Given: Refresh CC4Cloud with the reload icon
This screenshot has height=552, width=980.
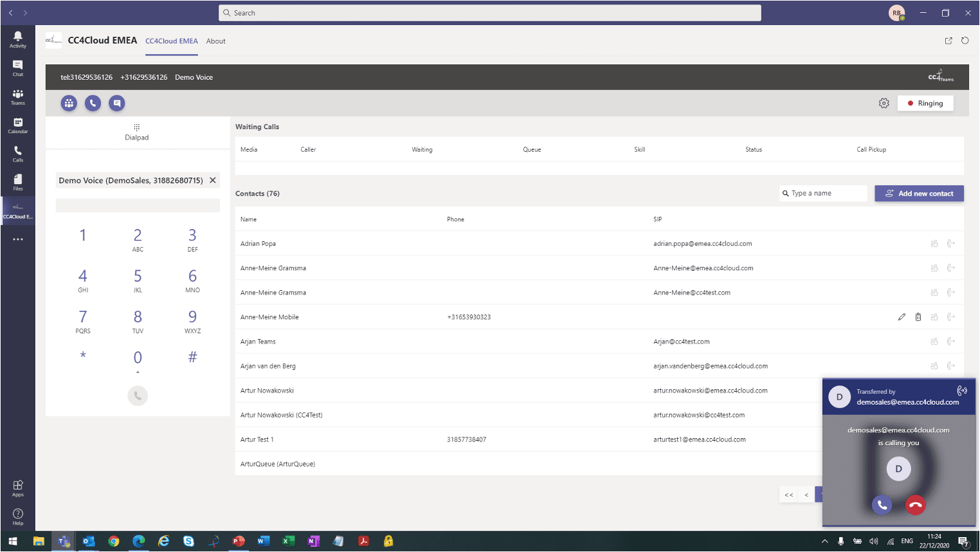Looking at the screenshot, I should tap(965, 40).
